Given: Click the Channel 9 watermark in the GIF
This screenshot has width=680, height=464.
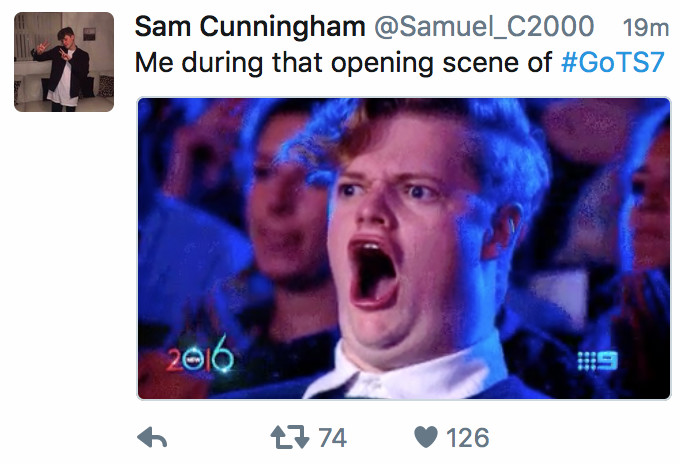Looking at the screenshot, I should 597,361.
